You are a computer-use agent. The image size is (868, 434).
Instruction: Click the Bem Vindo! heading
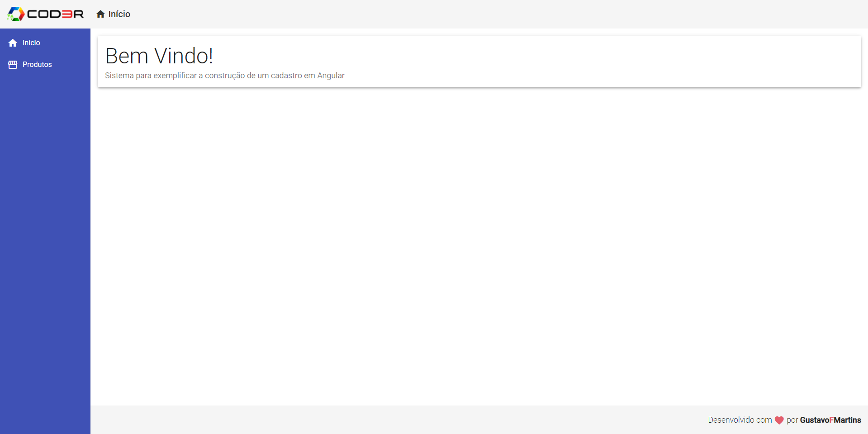point(159,56)
